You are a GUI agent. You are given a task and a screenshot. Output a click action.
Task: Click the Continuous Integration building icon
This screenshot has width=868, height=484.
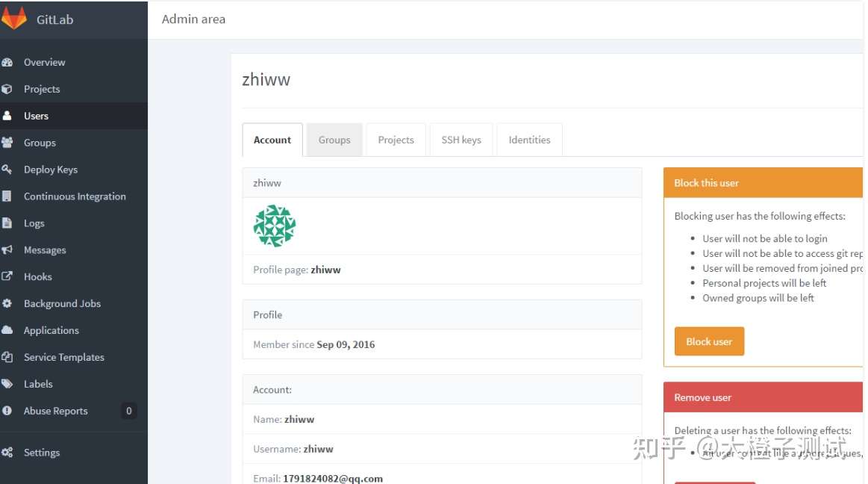click(7, 196)
